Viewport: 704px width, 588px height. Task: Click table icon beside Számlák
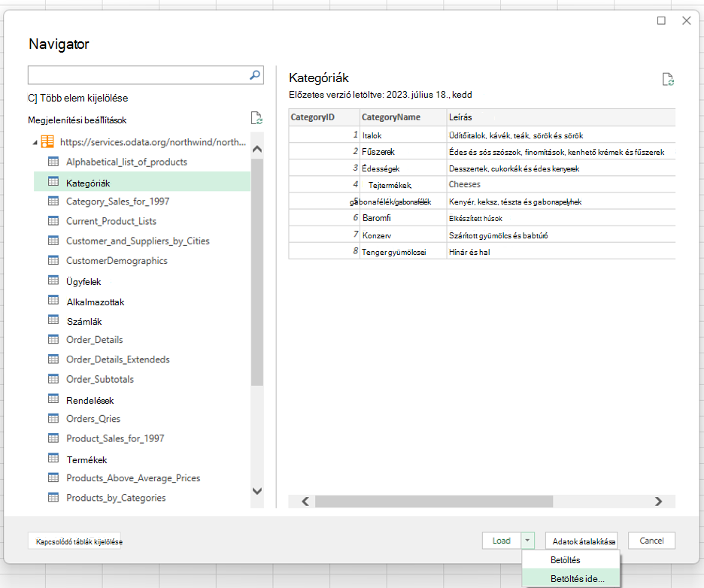(53, 320)
